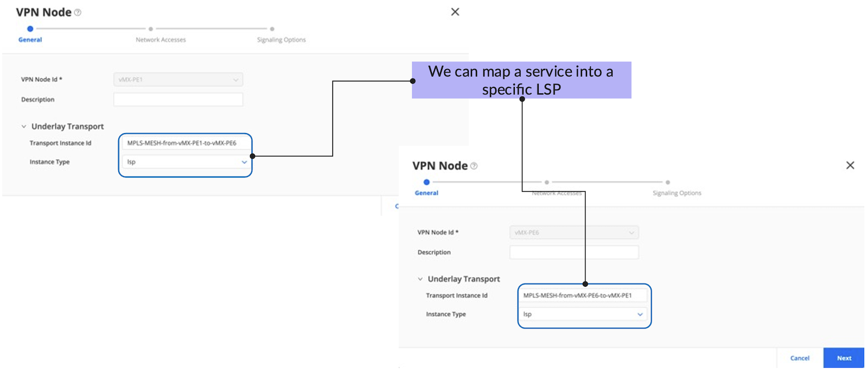Click Instance Type label in right dialog
Viewport: 868px width, 372px height.
pos(446,314)
